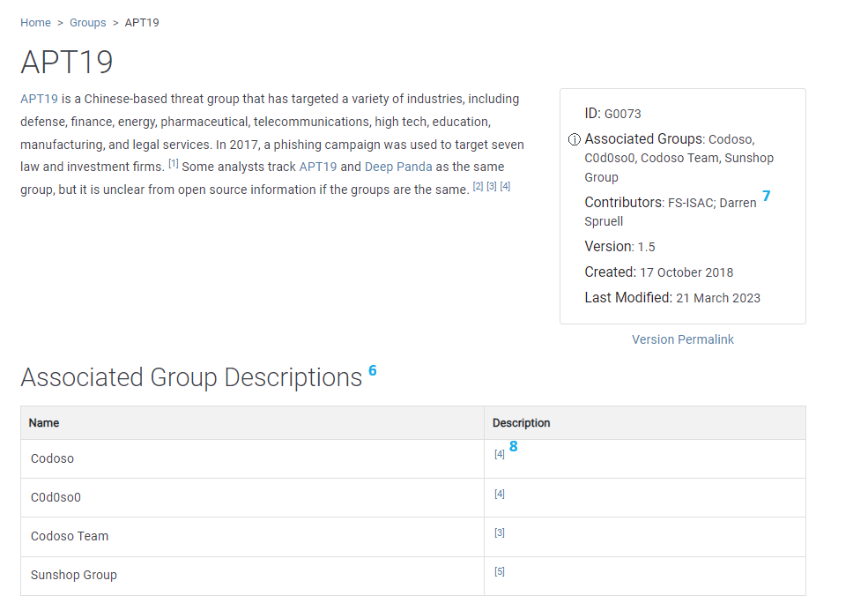868x603 pixels.
Task: Open citation [4] in C0d0so0 row
Action: pos(500,494)
